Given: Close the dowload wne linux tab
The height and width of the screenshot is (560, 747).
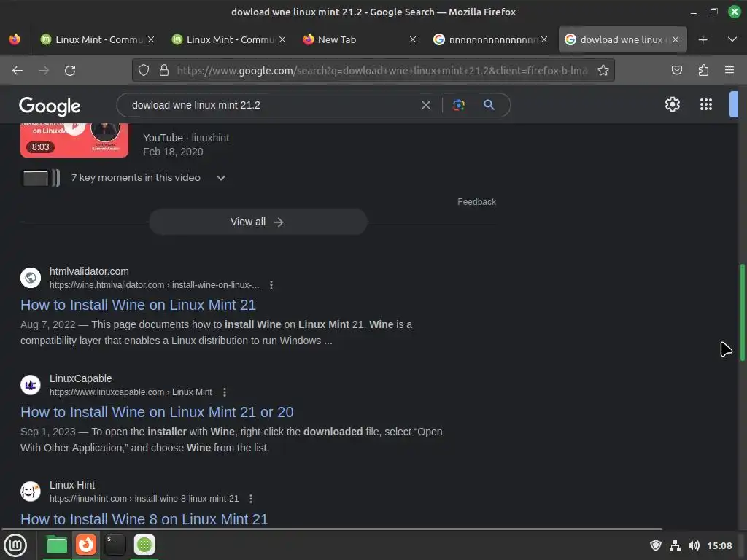Looking at the screenshot, I should (675, 39).
